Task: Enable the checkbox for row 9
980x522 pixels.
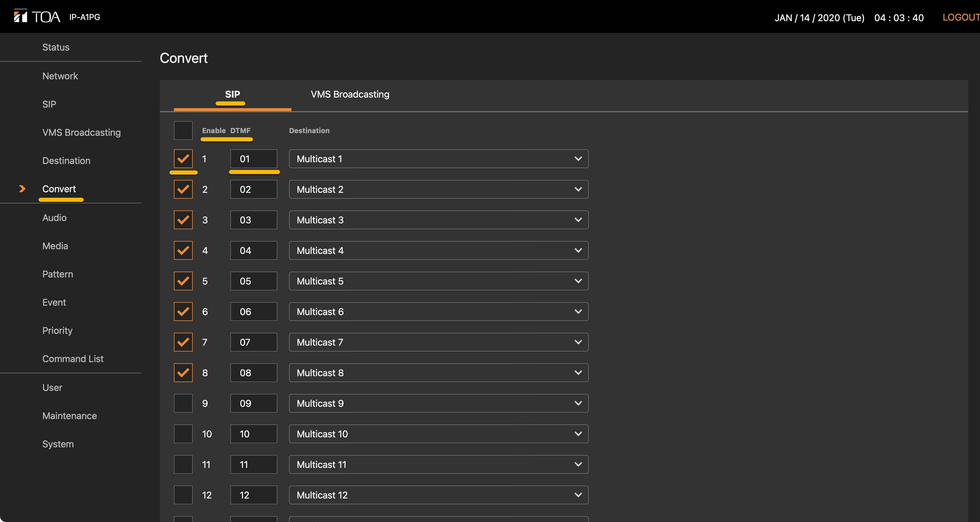Action: point(183,403)
